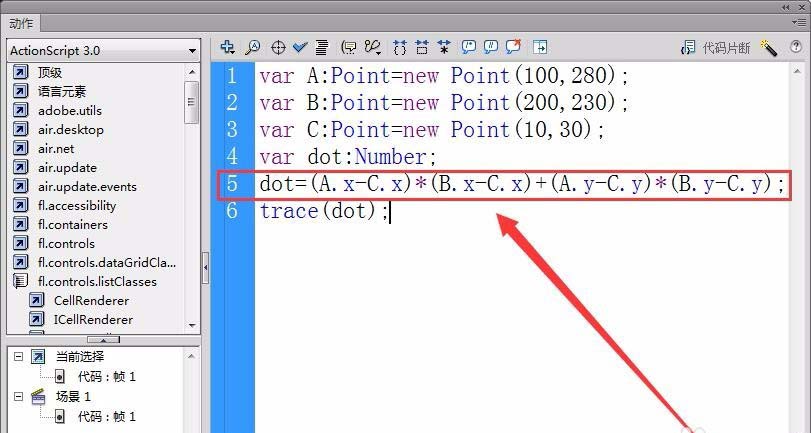Open the 代码片断 code snippets button
811x433 pixels.
pos(715,48)
